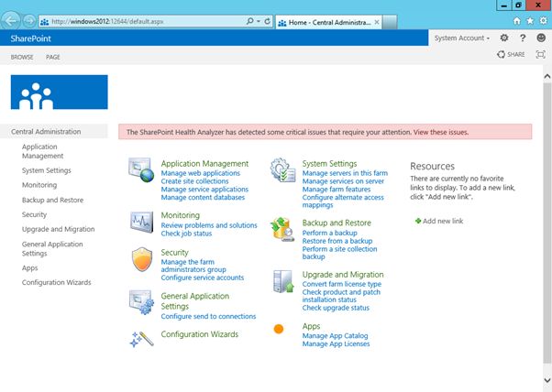
Task: Open Manage web applications link
Action: (x=201, y=173)
